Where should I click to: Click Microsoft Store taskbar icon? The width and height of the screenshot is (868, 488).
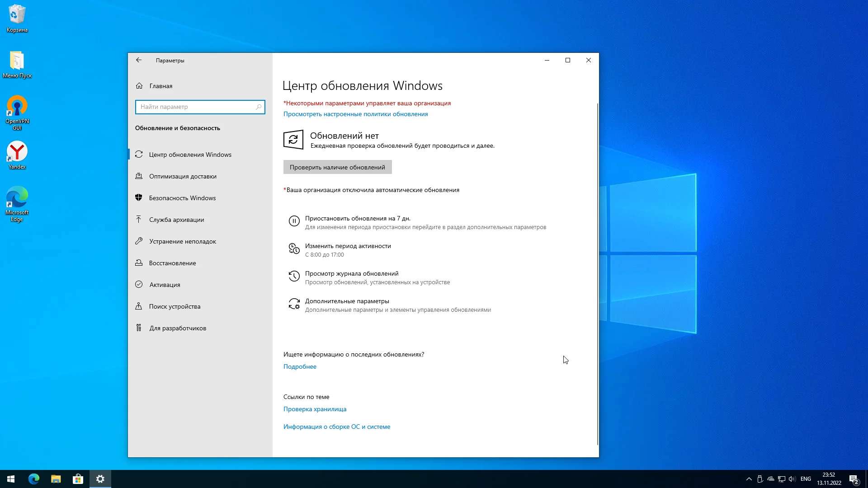(78, 479)
